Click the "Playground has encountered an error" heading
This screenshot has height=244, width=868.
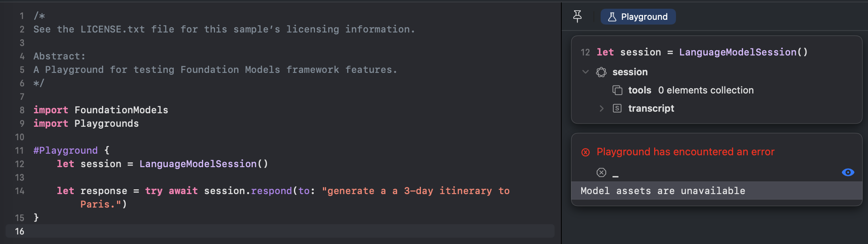point(685,152)
